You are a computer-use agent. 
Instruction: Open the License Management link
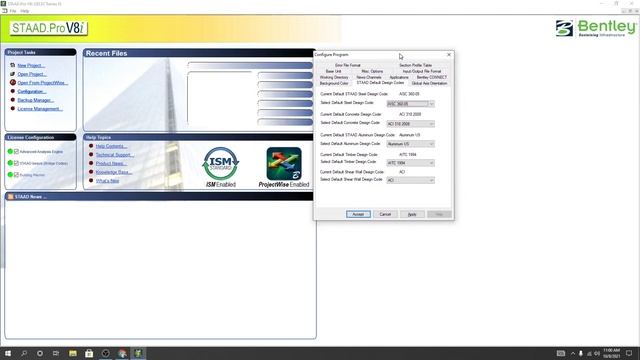pyautogui.click(x=40, y=109)
